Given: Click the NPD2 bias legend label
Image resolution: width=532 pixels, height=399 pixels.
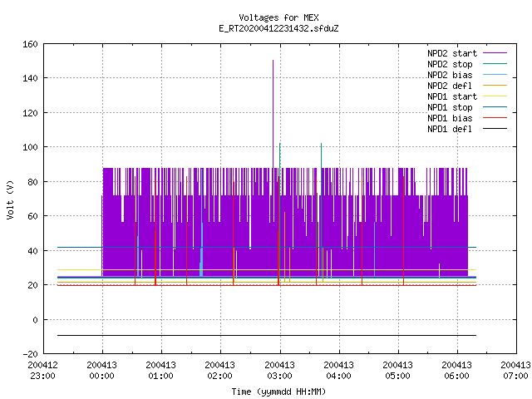Looking at the screenshot, I should pyautogui.click(x=450, y=75).
